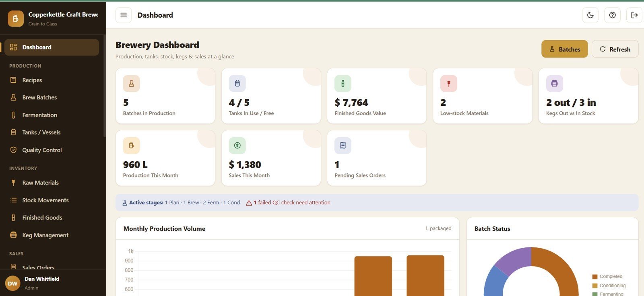The image size is (644, 296).
Task: Go to Brew Batches page
Action: click(52, 97)
